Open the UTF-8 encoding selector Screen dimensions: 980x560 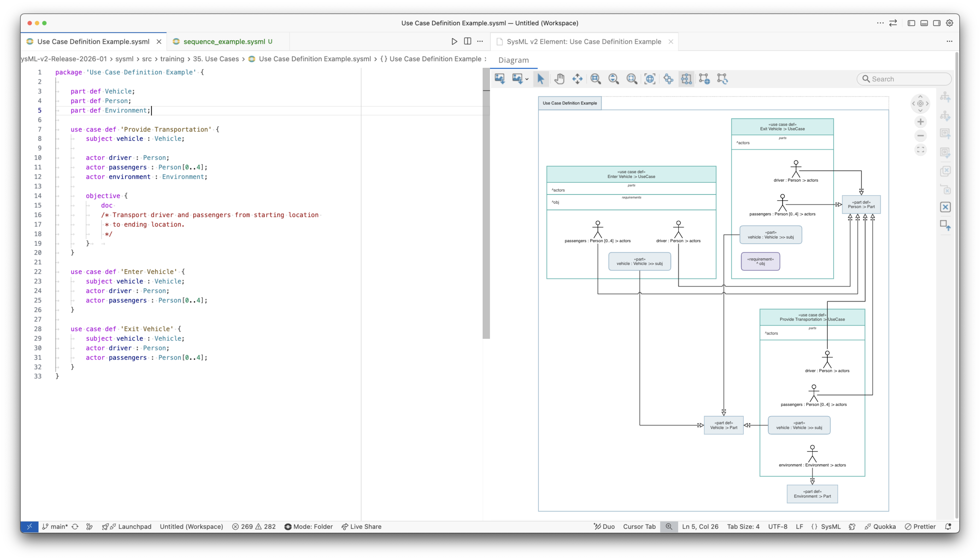778,527
